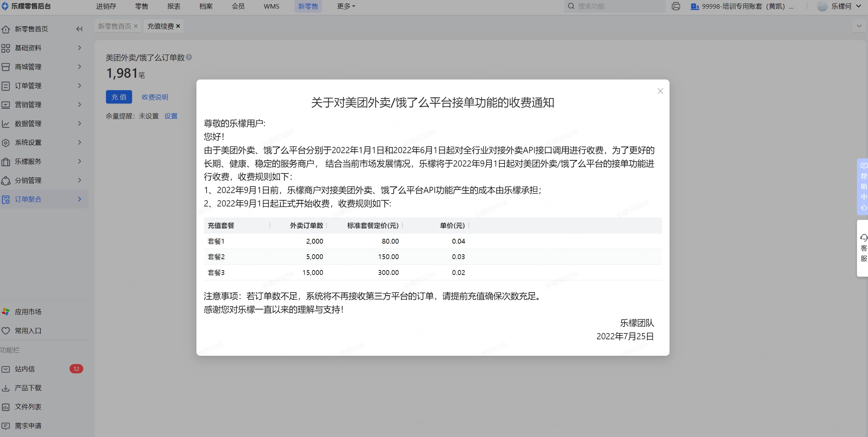Click the help question mark beside 订单数
Screen dimensions: 868x437
point(189,57)
